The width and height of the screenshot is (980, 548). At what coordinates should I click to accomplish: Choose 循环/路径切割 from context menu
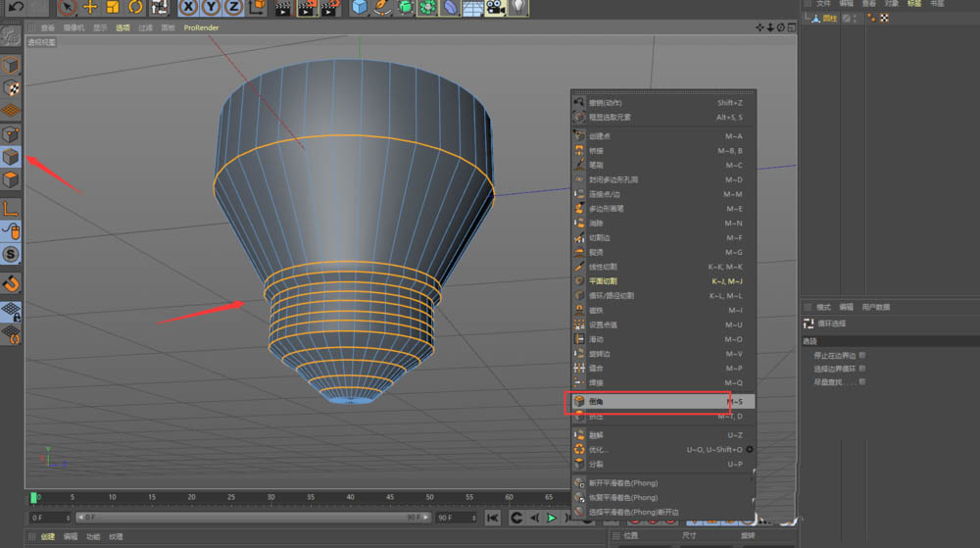pos(612,295)
